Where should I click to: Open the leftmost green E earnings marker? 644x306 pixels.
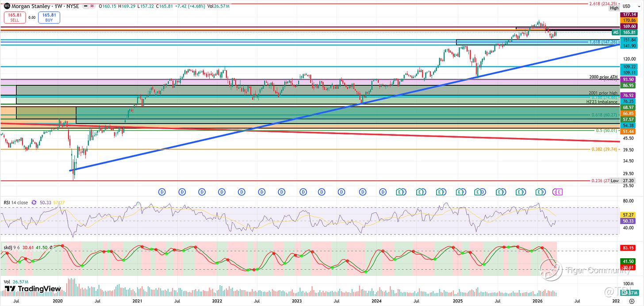[x=400, y=192]
